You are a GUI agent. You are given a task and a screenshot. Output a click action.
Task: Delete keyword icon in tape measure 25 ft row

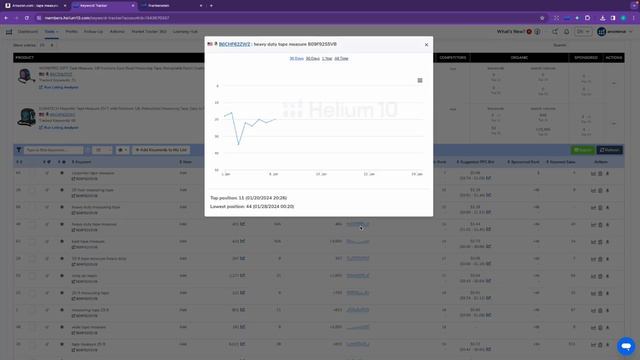(x=600, y=345)
